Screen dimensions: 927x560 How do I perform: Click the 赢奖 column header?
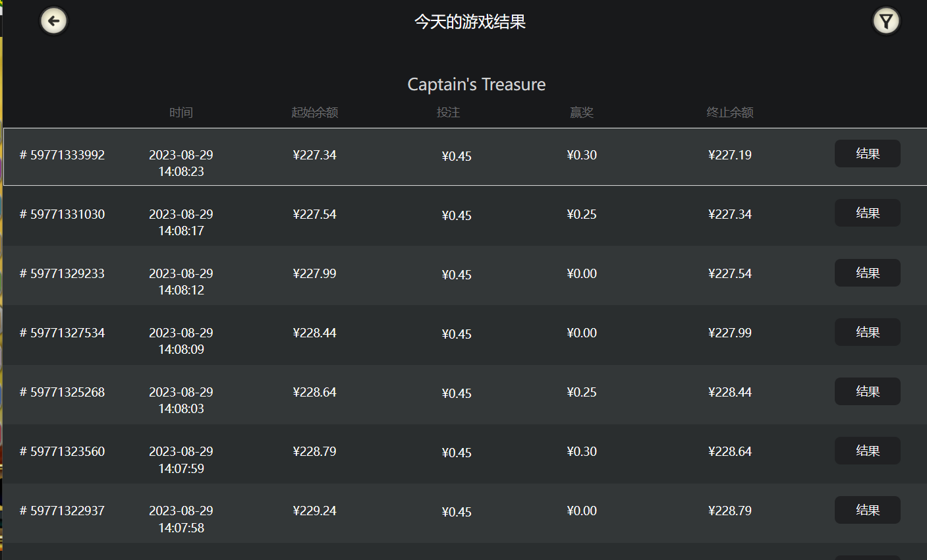(582, 113)
